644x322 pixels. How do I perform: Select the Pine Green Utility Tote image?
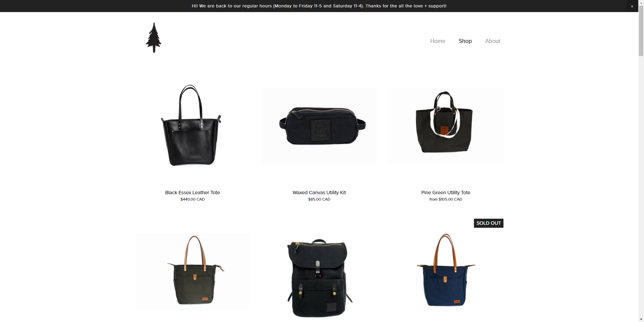(x=446, y=126)
